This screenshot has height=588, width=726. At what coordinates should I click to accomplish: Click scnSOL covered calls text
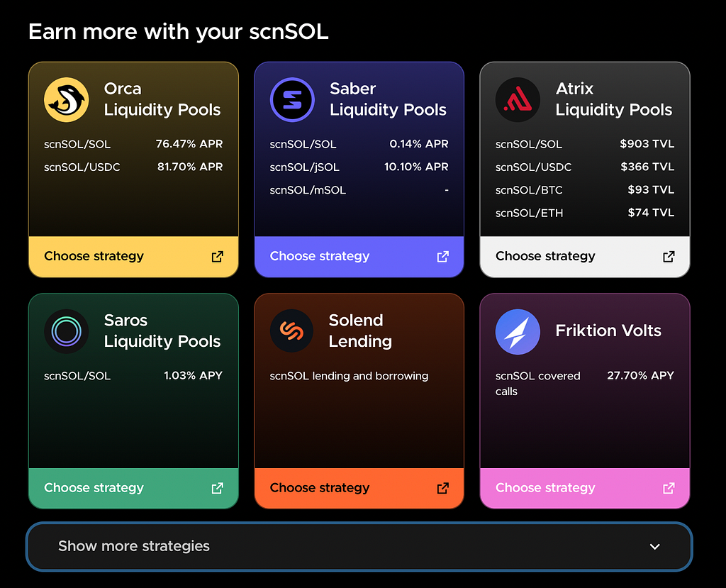pyautogui.click(x=537, y=384)
